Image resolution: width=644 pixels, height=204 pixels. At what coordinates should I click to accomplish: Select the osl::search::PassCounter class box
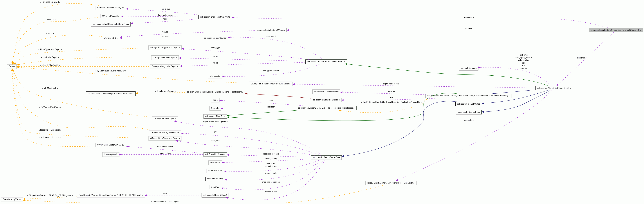click(x=215, y=38)
